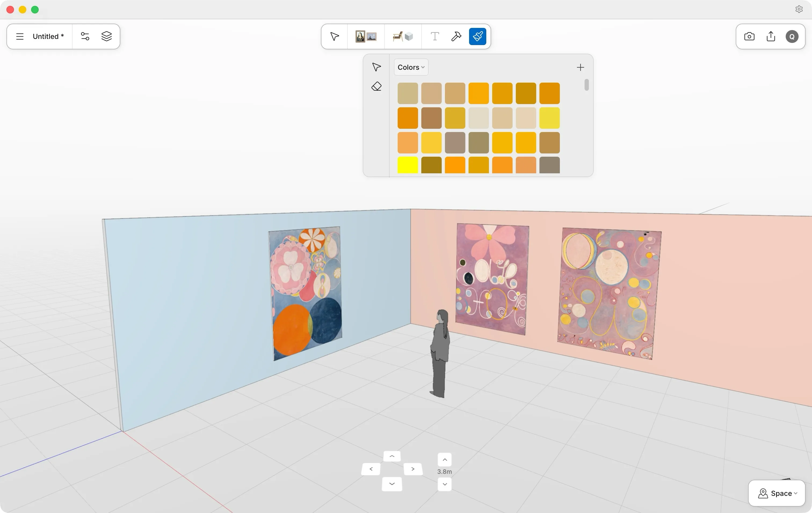The image size is (812, 513).
Task: Click the 3.8m height value
Action: [444, 472]
